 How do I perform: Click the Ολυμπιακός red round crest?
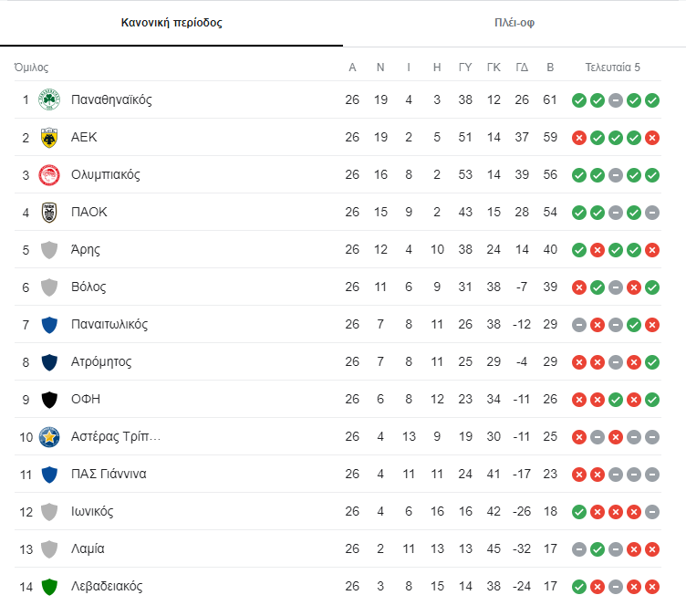[x=49, y=174]
